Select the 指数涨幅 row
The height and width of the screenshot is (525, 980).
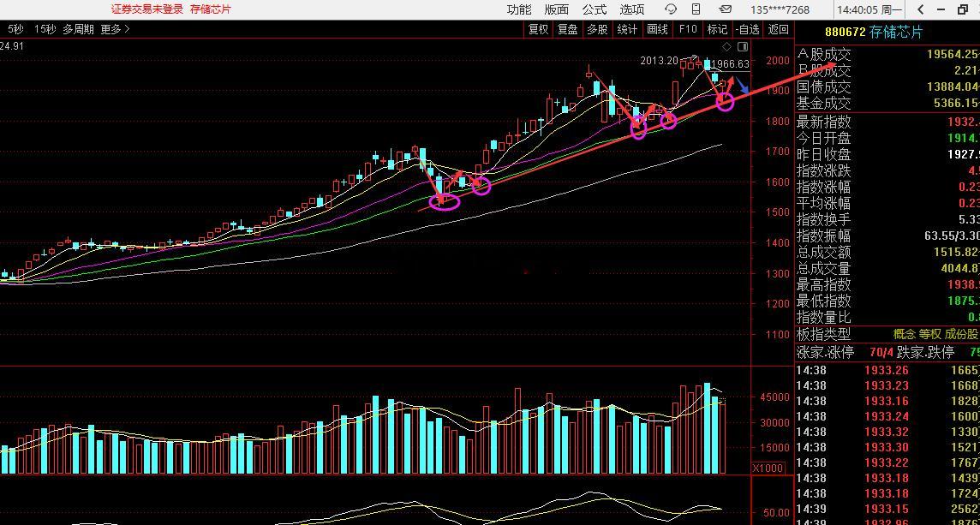(887, 187)
